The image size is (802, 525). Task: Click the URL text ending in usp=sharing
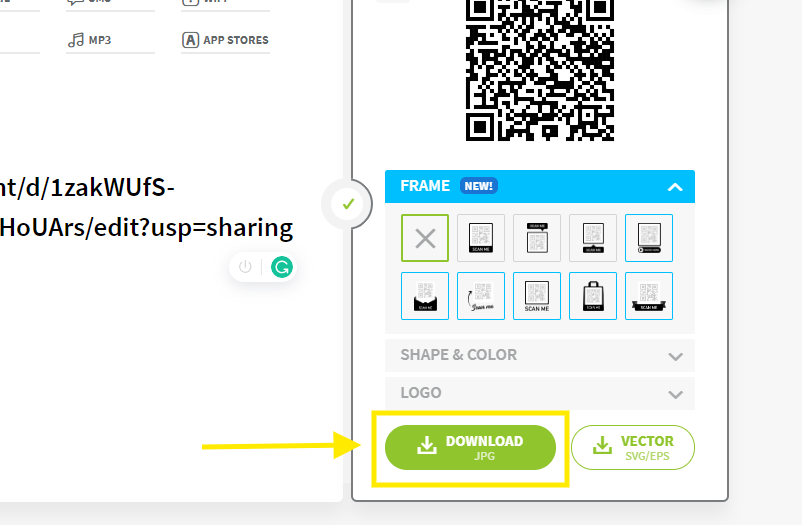pyautogui.click(x=147, y=227)
